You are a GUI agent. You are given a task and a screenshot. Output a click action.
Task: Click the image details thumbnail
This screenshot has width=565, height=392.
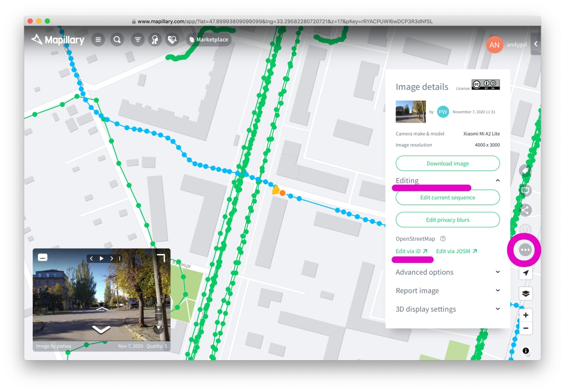click(x=411, y=112)
